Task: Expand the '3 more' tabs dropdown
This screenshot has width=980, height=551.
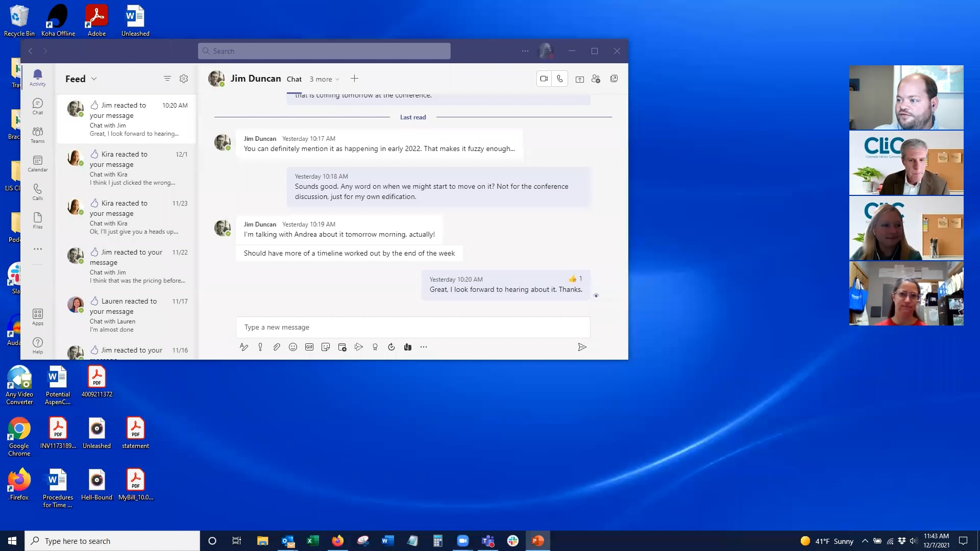Action: tap(325, 79)
